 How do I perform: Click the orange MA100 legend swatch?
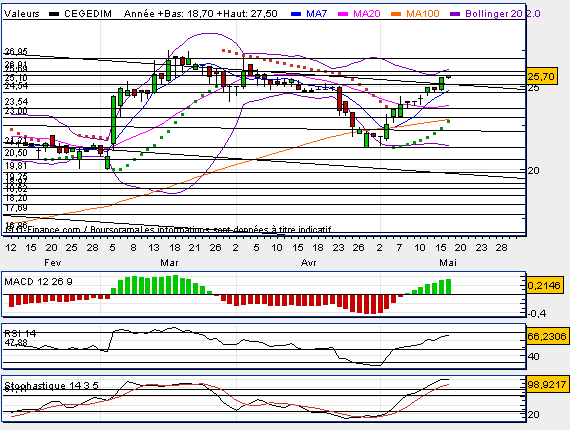[x=396, y=14]
